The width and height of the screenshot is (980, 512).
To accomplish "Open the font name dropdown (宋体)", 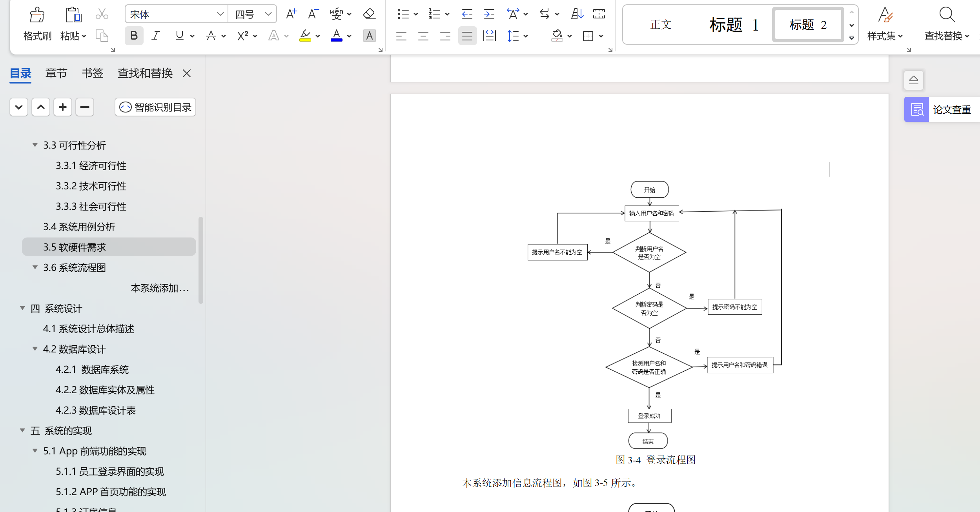I will [220, 14].
